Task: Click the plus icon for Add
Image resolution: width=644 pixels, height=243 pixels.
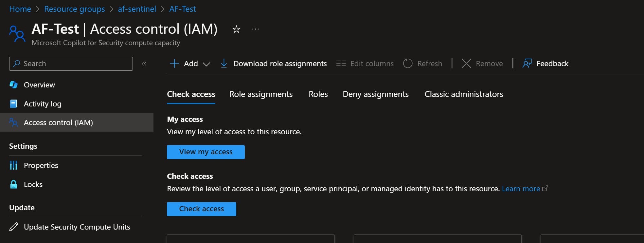Action: coord(174,63)
